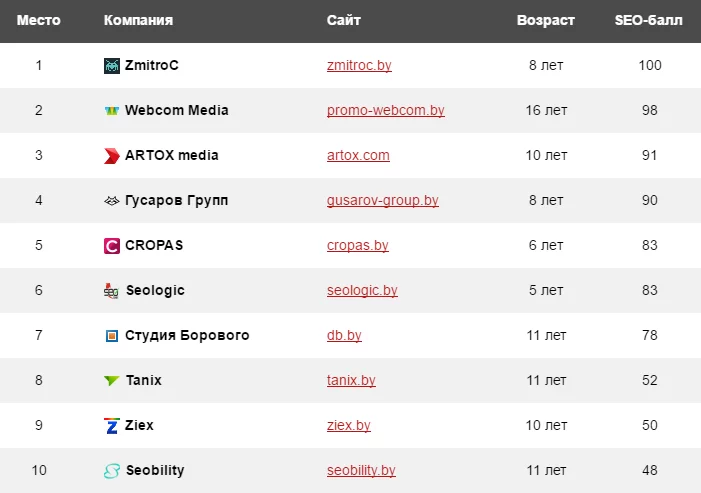Click the SEO score 50 cell
701x493 pixels.
650,425
